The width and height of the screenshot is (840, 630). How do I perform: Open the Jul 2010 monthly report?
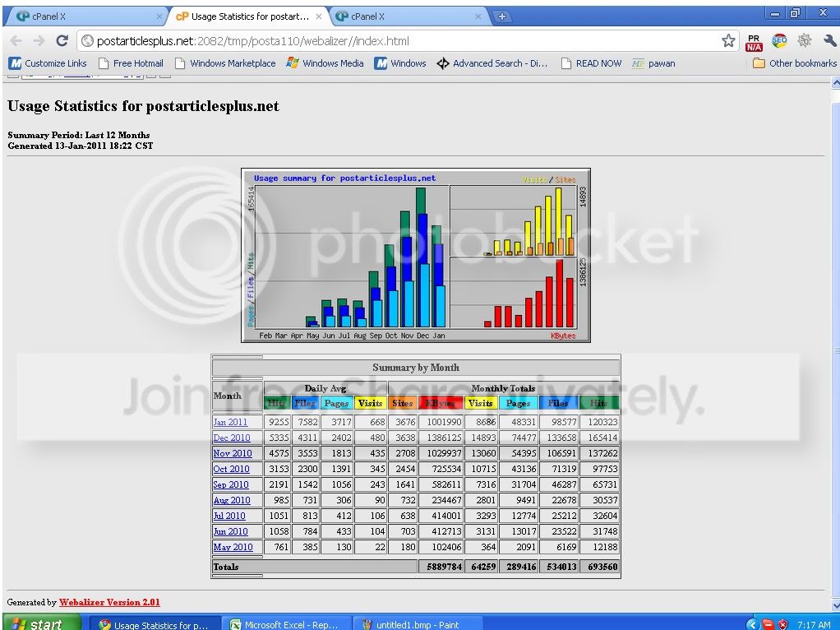pyautogui.click(x=229, y=515)
